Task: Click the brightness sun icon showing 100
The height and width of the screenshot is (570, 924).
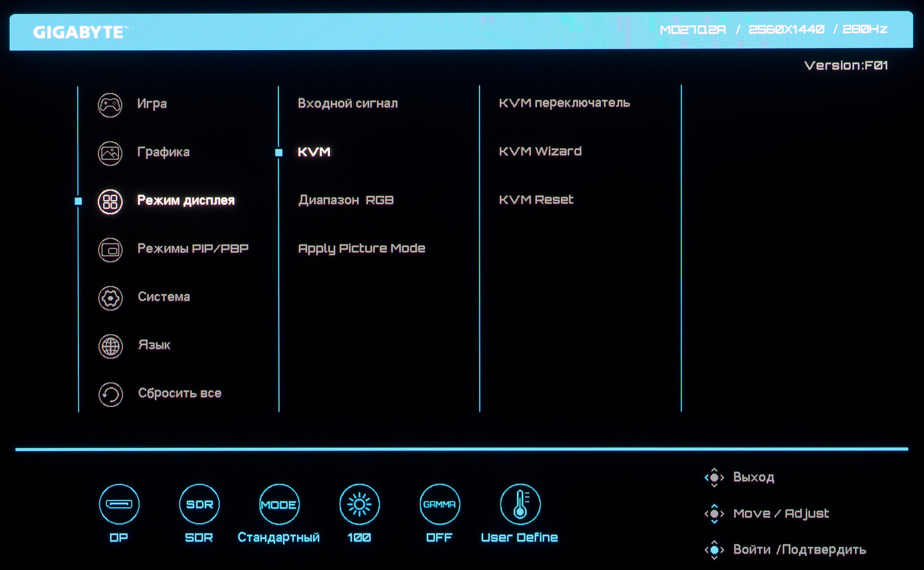Action: pyautogui.click(x=360, y=504)
